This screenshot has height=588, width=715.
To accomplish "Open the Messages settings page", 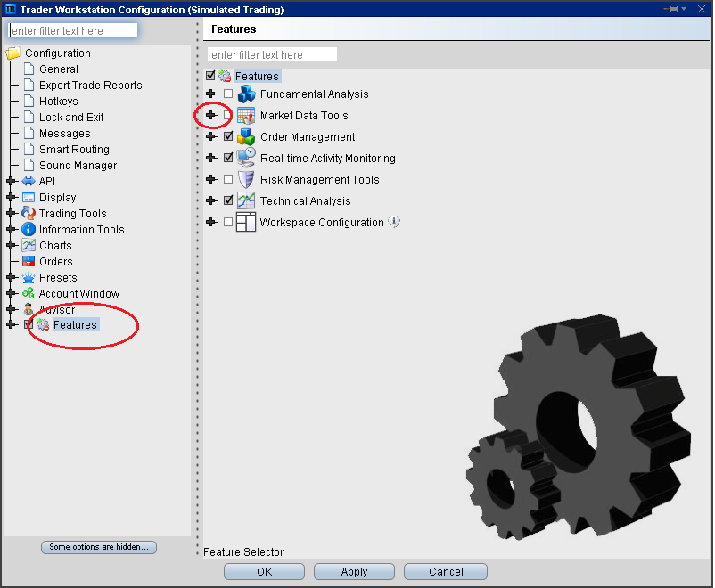I will click(x=65, y=133).
